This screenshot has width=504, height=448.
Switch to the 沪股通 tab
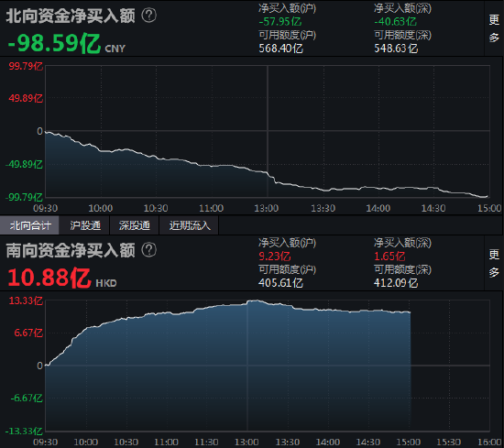tap(85, 225)
